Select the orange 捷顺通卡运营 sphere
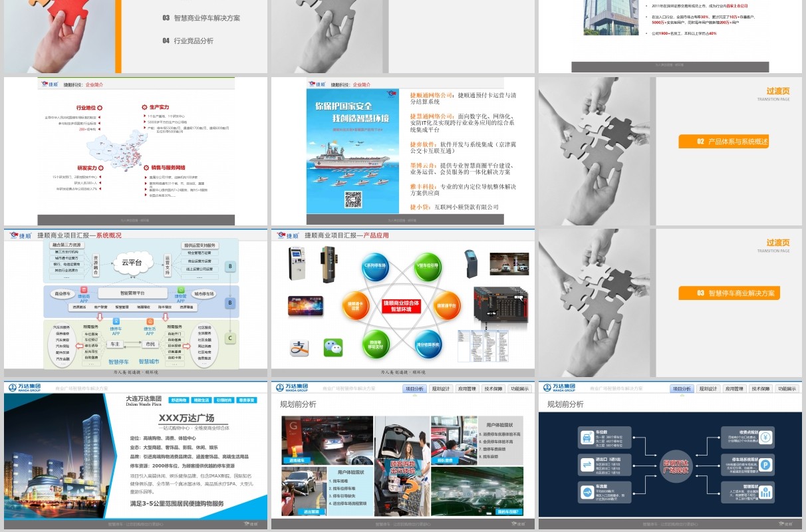The image size is (806, 532). (x=356, y=305)
